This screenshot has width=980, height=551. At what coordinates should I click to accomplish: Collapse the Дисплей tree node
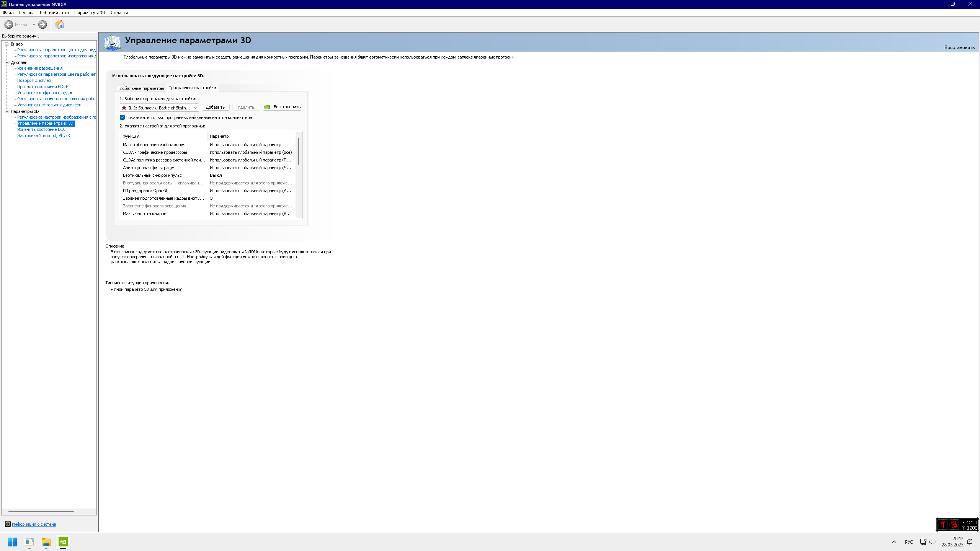pyautogui.click(x=7, y=62)
